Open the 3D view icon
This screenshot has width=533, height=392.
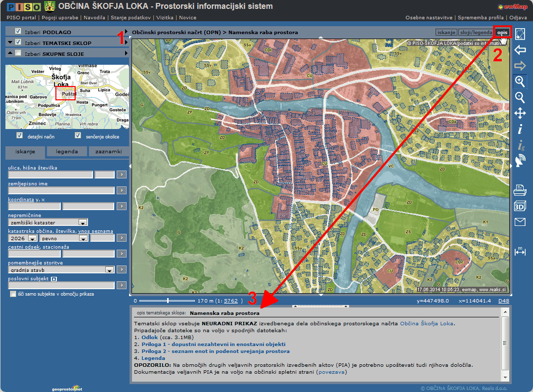click(x=520, y=206)
